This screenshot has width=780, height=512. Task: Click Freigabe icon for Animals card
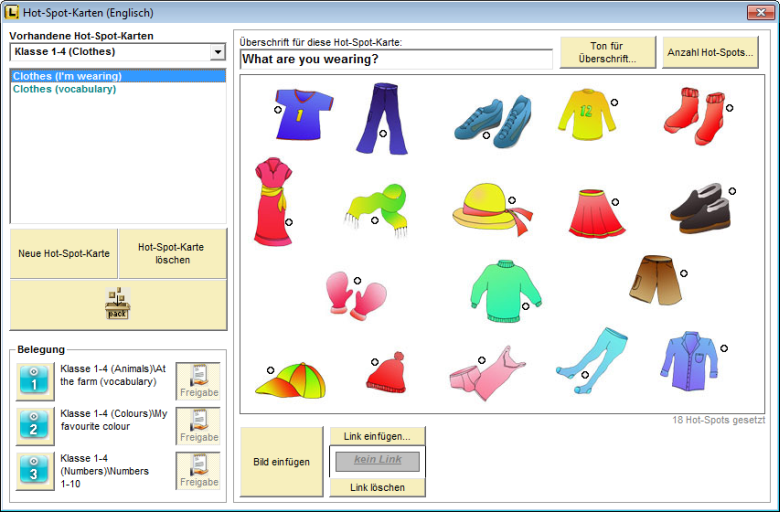[x=198, y=381]
